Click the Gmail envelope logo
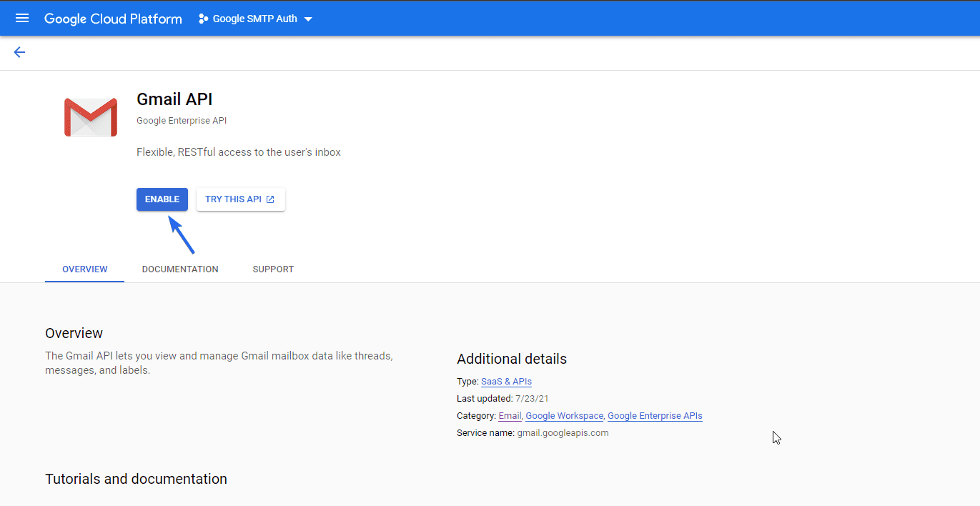Viewport: 980px width, 506px height. tap(91, 118)
